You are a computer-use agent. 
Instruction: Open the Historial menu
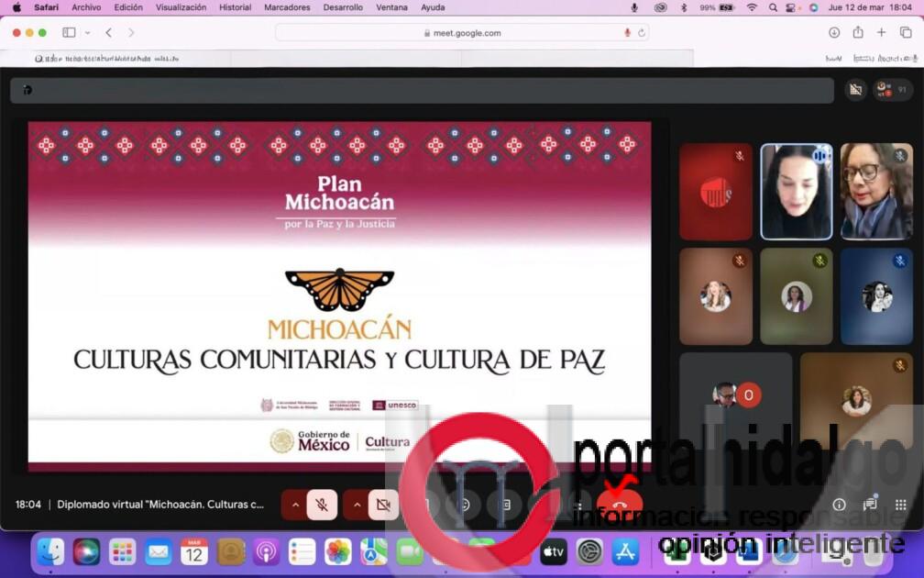(x=235, y=7)
